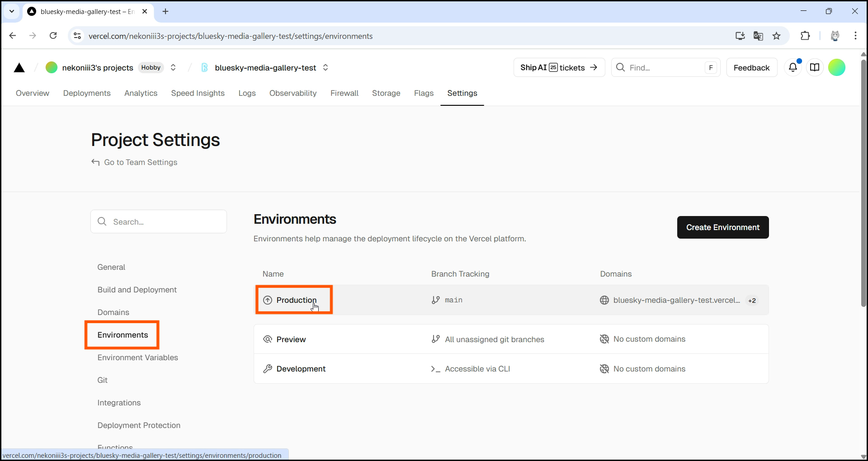Viewport: 868px width, 461px height.
Task: Follow Go to Team Settings link
Action: point(141,162)
